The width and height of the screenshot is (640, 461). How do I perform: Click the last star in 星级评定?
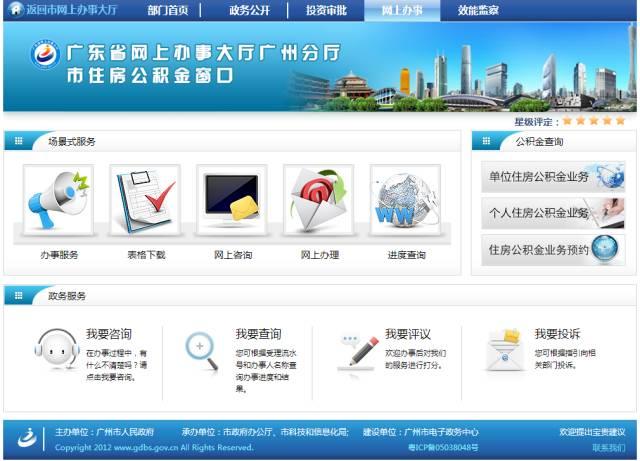click(620, 120)
